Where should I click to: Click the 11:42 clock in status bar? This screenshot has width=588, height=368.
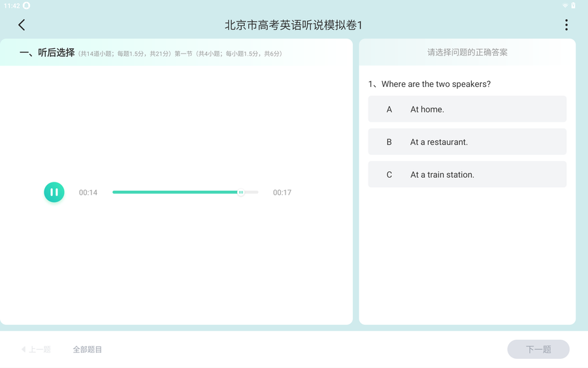click(x=11, y=5)
